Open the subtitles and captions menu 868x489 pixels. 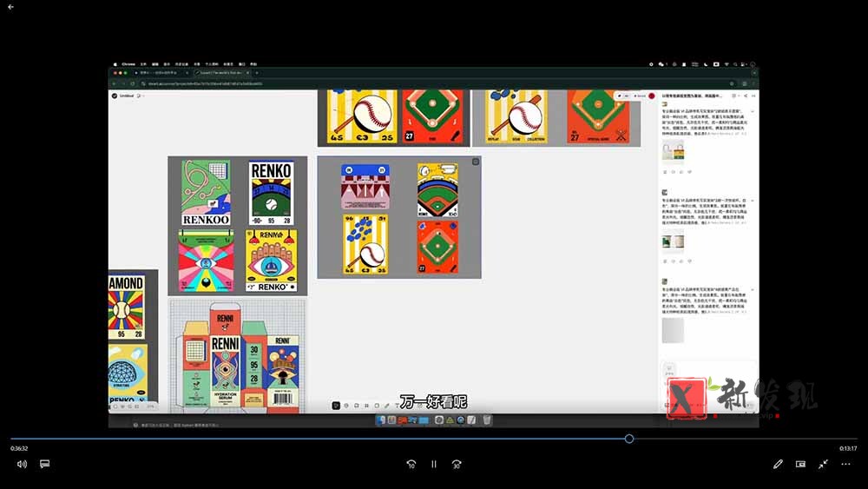click(x=45, y=464)
